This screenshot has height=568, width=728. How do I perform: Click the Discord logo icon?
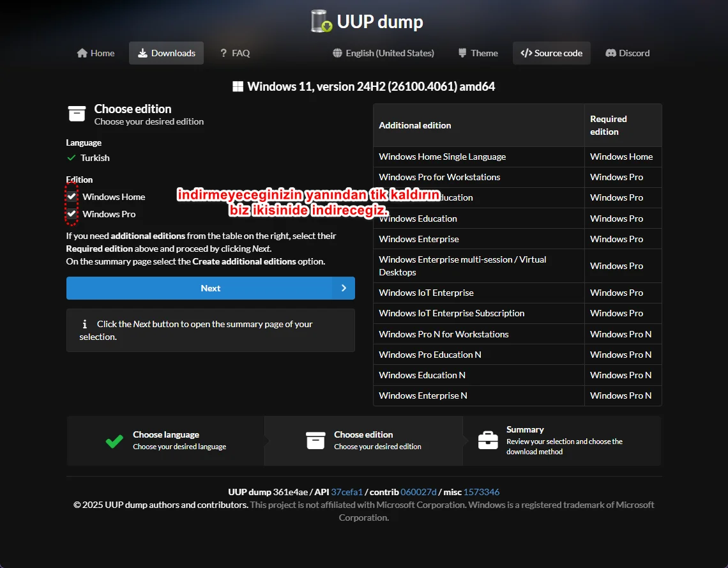[x=610, y=53]
